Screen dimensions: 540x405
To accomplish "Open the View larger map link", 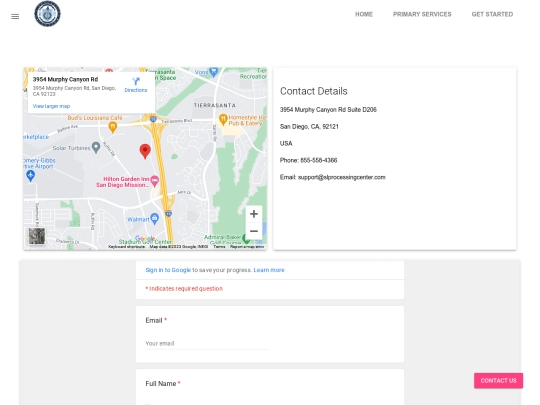I will point(51,106).
